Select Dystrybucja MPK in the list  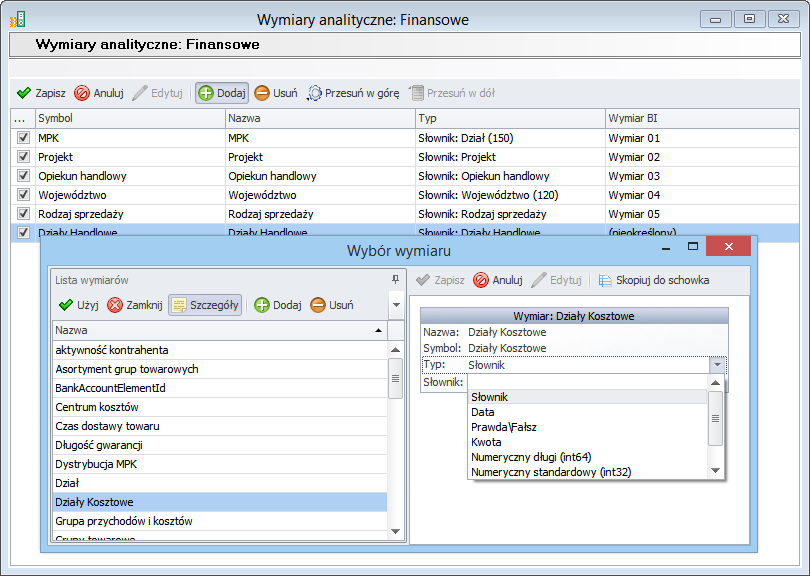220,464
